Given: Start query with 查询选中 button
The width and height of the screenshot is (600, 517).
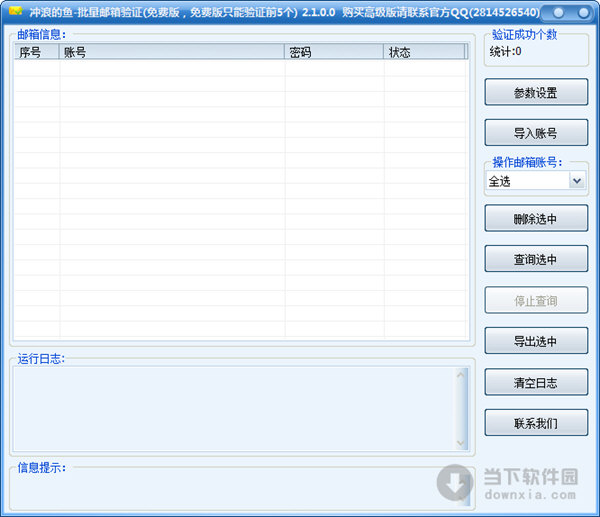Looking at the screenshot, I should pos(536,259).
